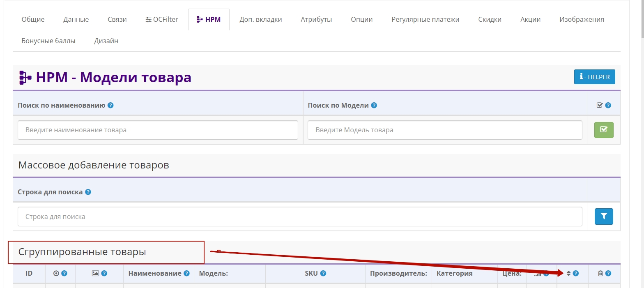Click help icon beside Поиск по наименованию
This screenshot has width=644, height=288.
(x=110, y=105)
